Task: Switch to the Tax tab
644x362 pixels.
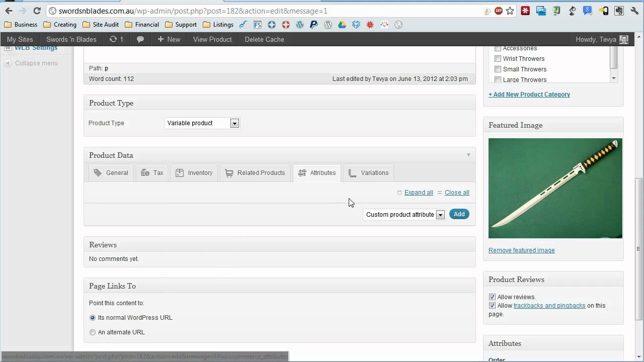Action: 152,173
